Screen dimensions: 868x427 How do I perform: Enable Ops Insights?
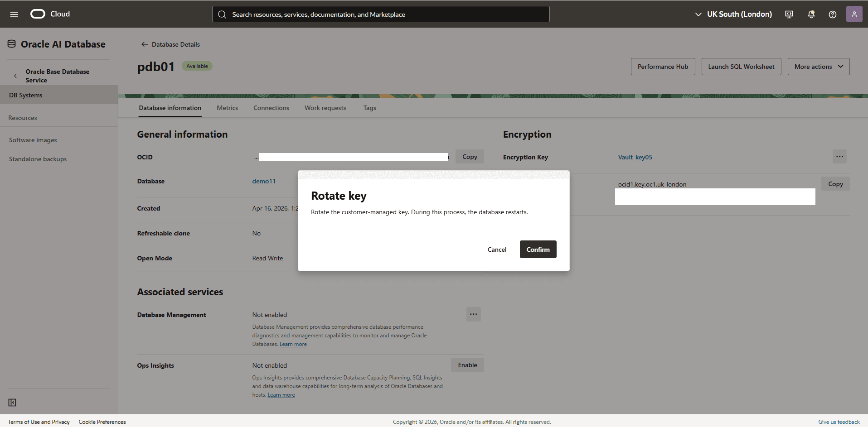tap(467, 365)
